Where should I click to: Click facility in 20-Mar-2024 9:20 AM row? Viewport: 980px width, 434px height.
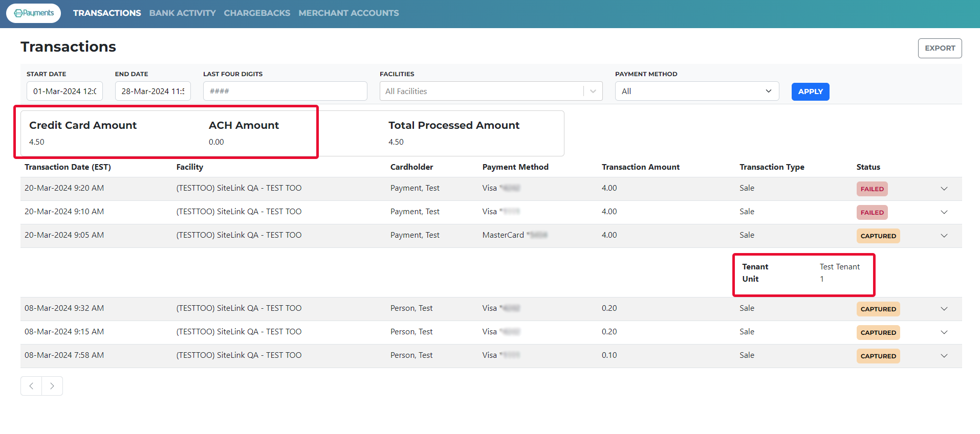pyautogui.click(x=239, y=188)
